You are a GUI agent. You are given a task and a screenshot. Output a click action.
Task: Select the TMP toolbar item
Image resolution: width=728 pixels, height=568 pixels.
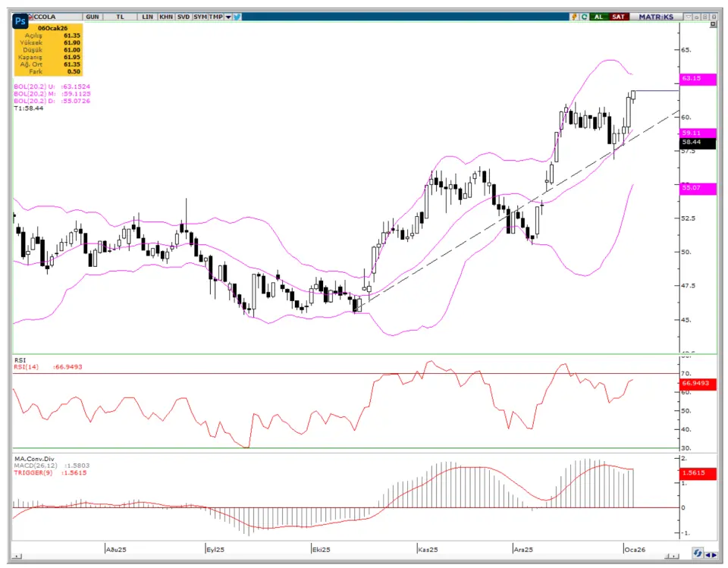pyautogui.click(x=215, y=16)
